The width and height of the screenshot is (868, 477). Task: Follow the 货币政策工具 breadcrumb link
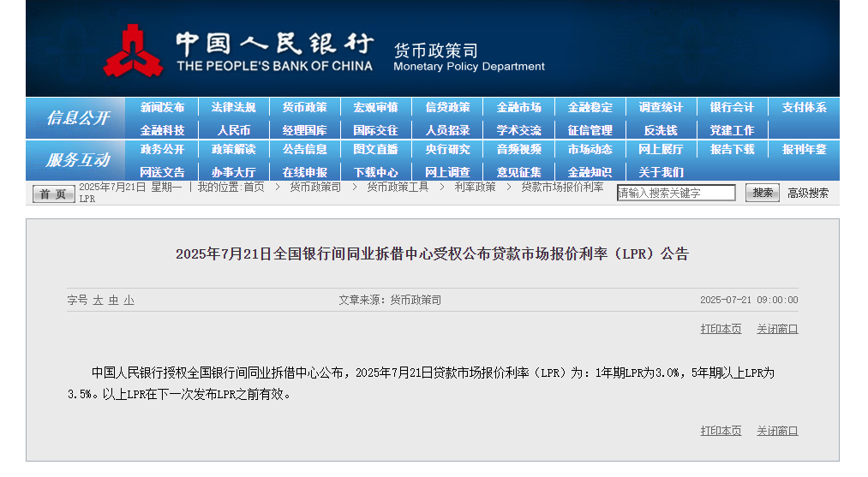click(398, 187)
